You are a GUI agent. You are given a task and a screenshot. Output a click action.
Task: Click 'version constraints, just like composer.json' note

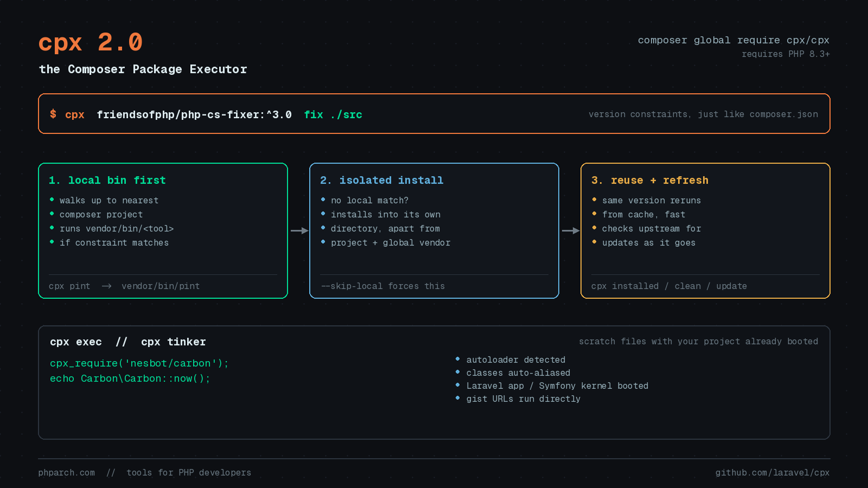pos(703,114)
